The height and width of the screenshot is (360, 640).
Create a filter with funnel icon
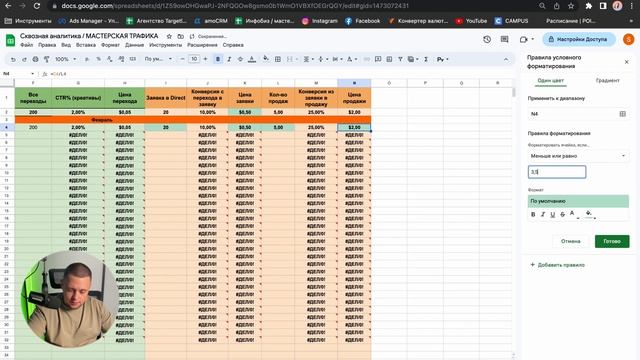pos(400,59)
